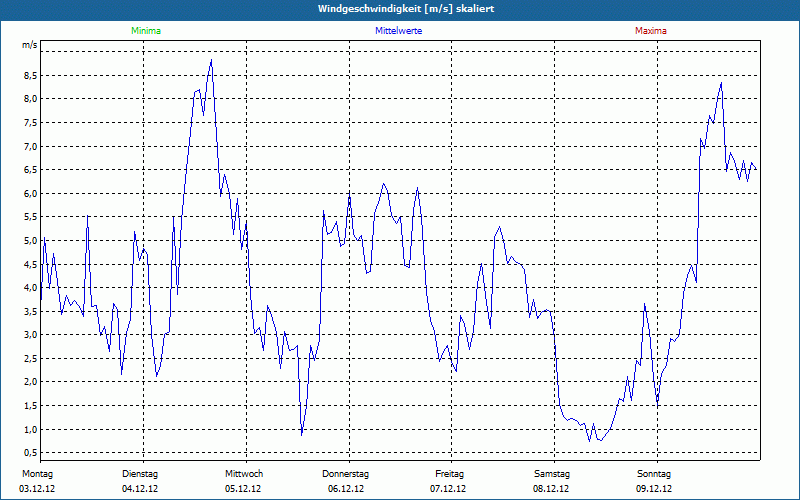
Task: Click the 04.12.12 date label
Action: [140, 489]
